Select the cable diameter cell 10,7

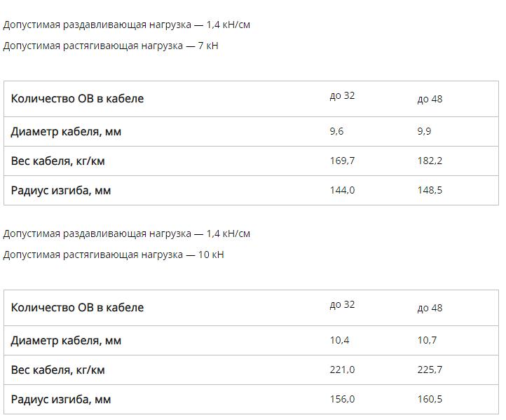pyautogui.click(x=427, y=340)
